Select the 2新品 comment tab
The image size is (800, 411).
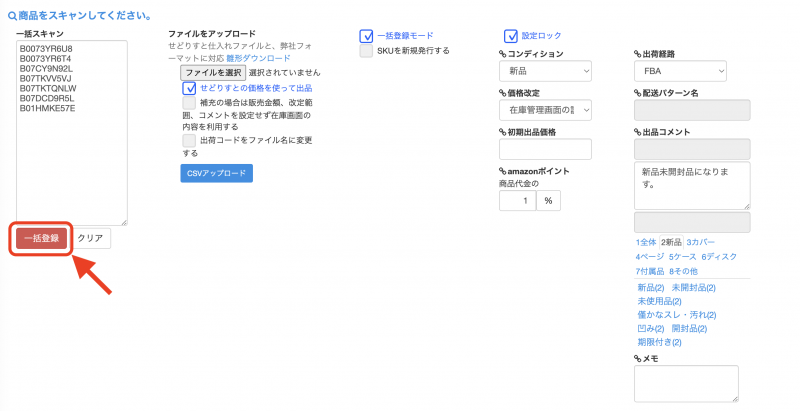(x=671, y=242)
